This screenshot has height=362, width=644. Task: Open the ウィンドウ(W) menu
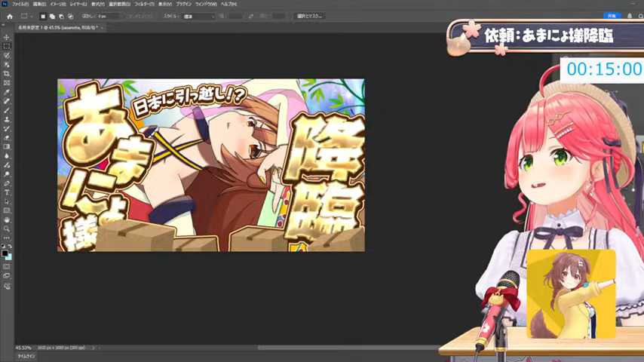pyautogui.click(x=206, y=4)
